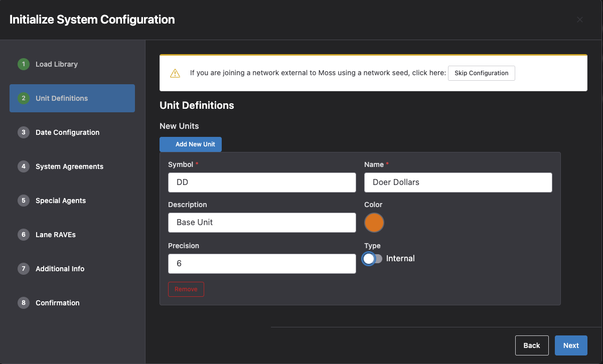Open the Additional Info step
603x364 pixels.
click(x=60, y=269)
